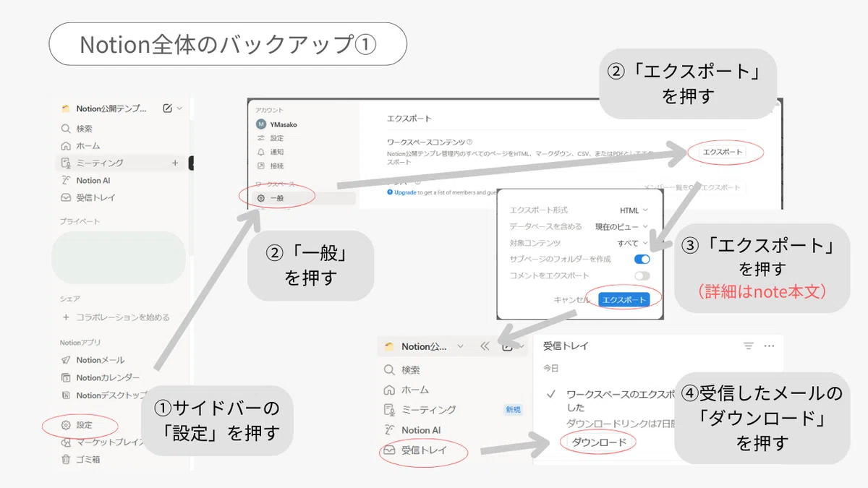This screenshot has height=488, width=868.
Task: Click the bell icon beside 通知
Action: point(261,152)
